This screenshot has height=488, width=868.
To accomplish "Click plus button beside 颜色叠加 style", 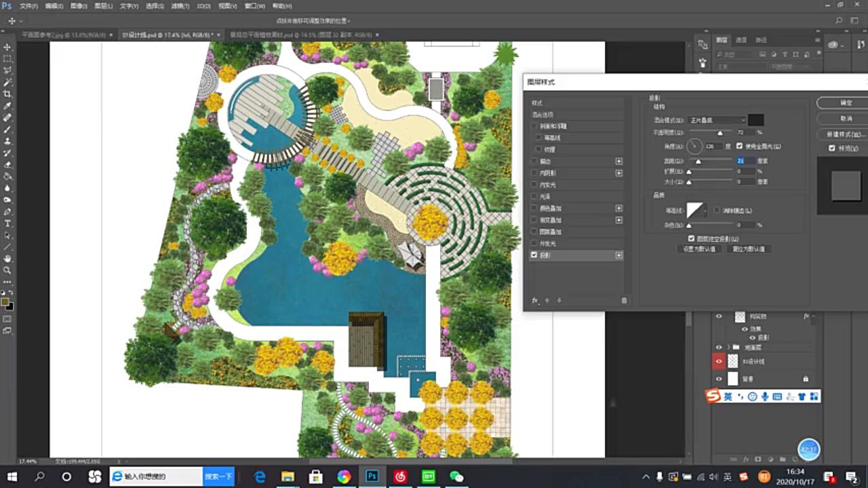I will tap(618, 208).
